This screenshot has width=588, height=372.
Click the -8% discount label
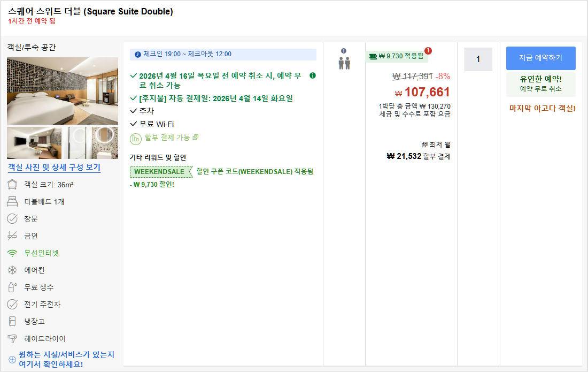(x=443, y=77)
